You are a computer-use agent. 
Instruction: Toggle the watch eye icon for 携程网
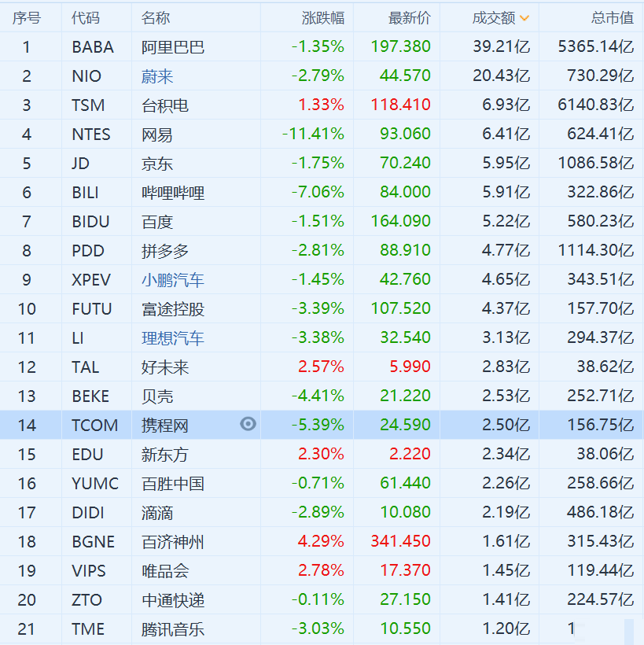pos(248,424)
